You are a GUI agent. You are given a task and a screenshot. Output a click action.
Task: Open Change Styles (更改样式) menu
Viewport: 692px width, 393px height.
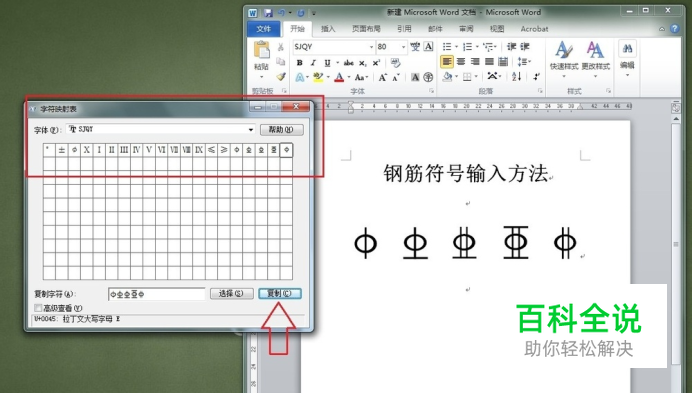(x=595, y=60)
